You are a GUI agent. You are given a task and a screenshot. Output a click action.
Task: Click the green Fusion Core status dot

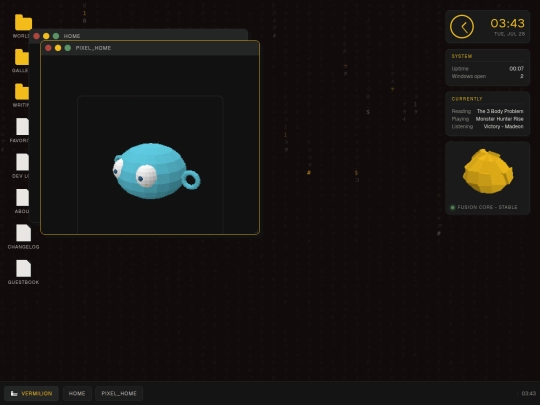pos(453,207)
